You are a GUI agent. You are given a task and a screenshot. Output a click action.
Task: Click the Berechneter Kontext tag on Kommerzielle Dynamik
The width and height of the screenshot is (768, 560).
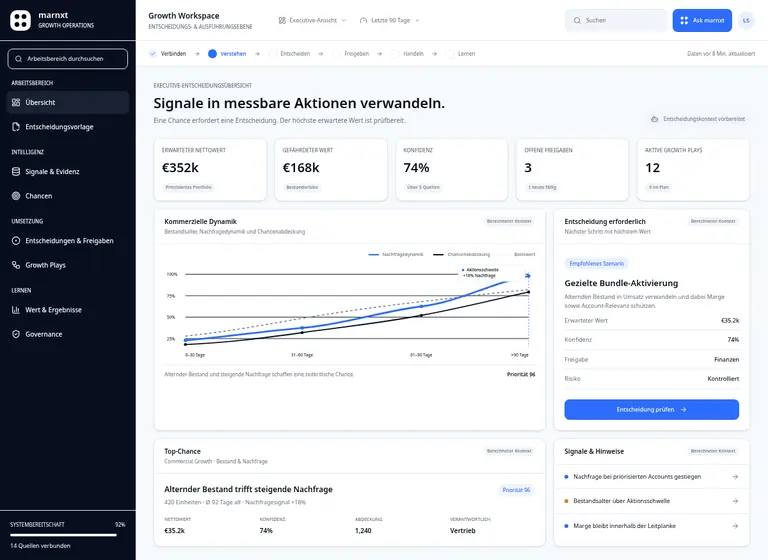click(x=509, y=221)
